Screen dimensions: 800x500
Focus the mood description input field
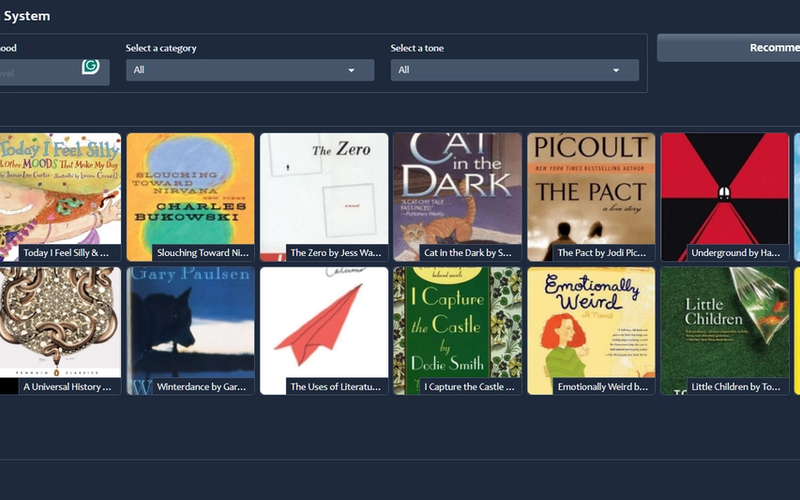coord(54,72)
